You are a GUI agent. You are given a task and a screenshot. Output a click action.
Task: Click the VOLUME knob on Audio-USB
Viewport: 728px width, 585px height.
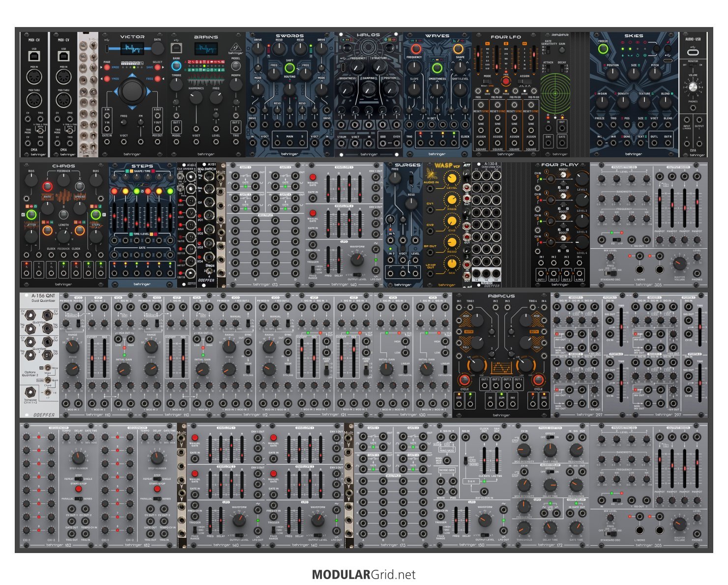coord(693,88)
